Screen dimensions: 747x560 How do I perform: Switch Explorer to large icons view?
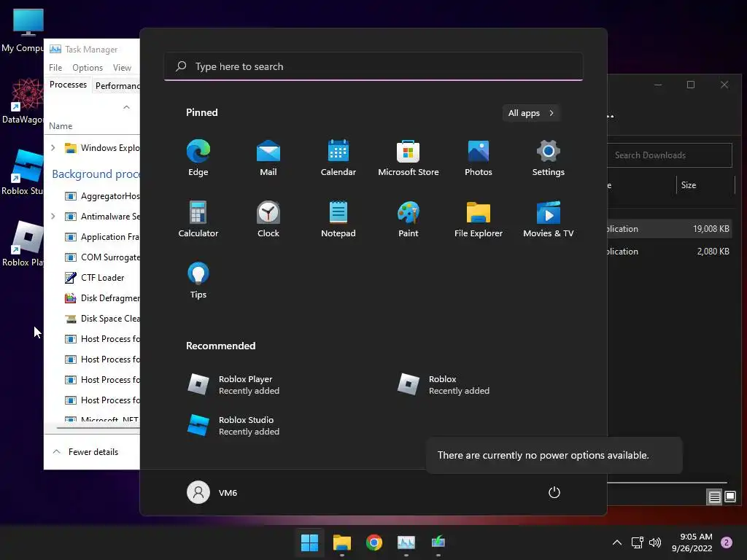[729, 497]
